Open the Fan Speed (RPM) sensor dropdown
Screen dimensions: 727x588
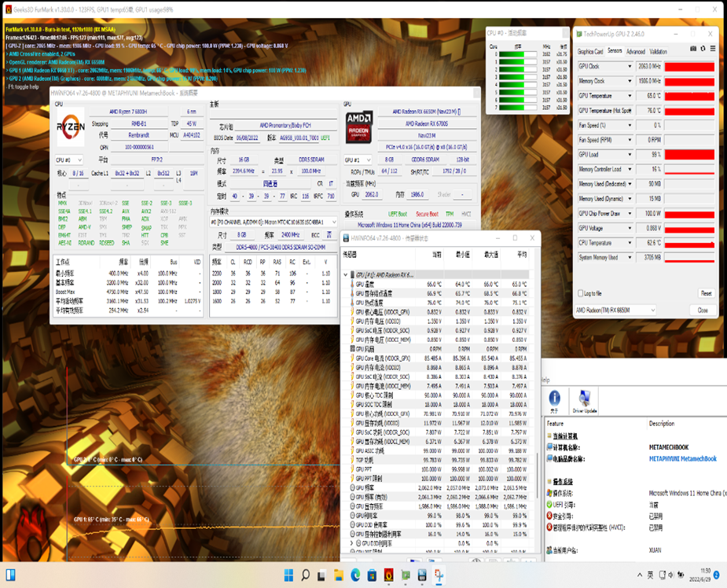pos(630,140)
